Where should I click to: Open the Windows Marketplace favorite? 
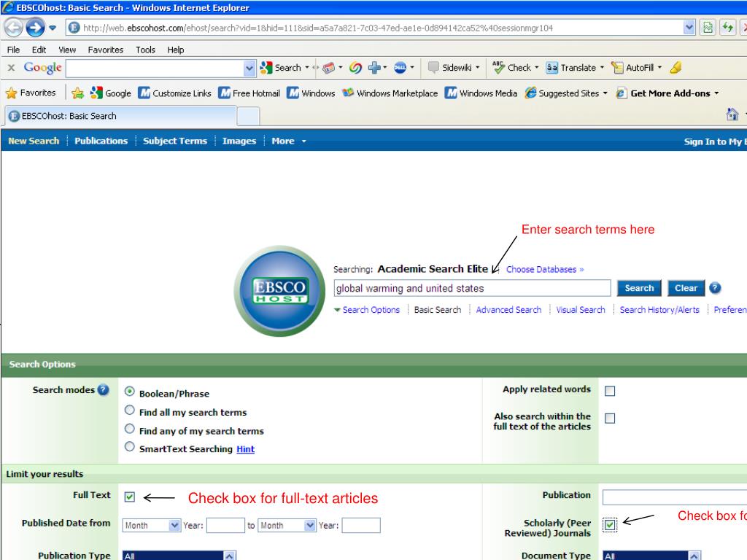[390, 93]
